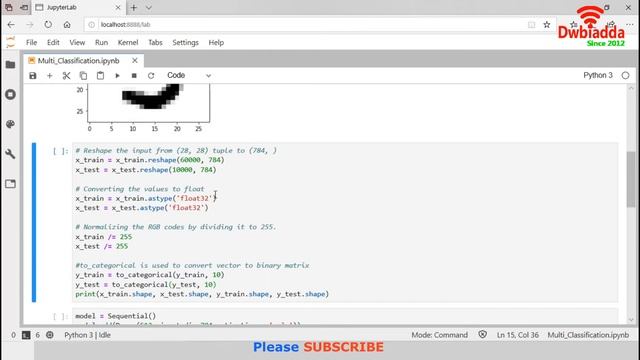
Task: Open the cell type Code dropdown
Action: point(189,76)
